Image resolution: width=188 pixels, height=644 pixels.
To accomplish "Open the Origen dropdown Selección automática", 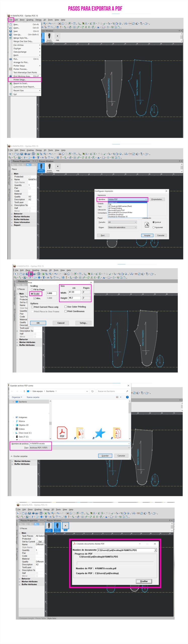I will [x=122, y=227].
